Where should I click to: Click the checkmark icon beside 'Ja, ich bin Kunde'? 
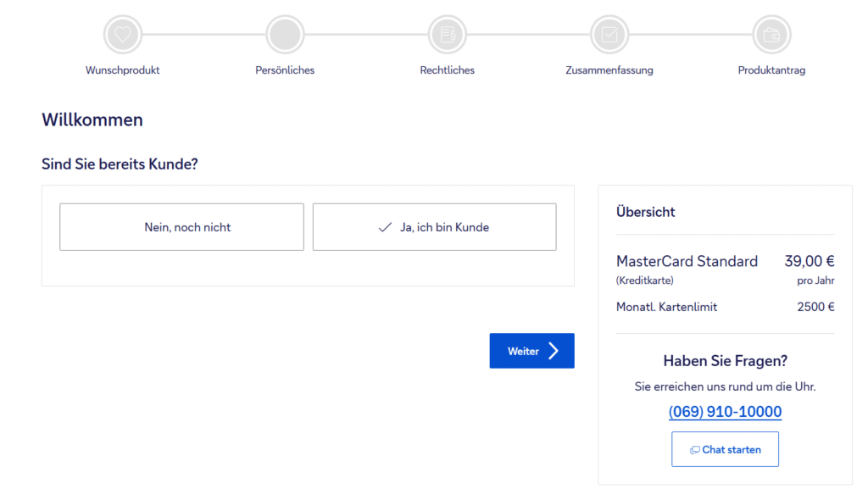coord(385,227)
